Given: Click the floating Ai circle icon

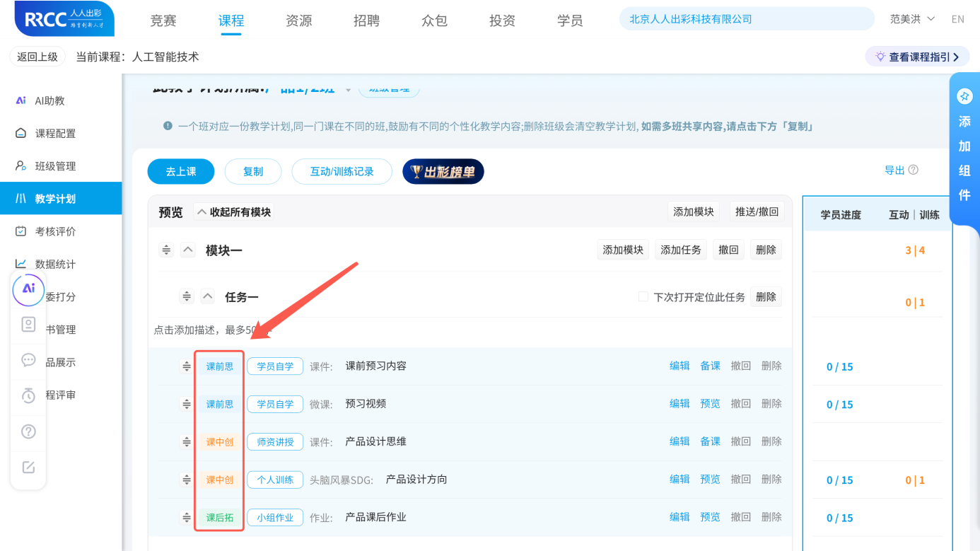Looking at the screenshot, I should (28, 289).
